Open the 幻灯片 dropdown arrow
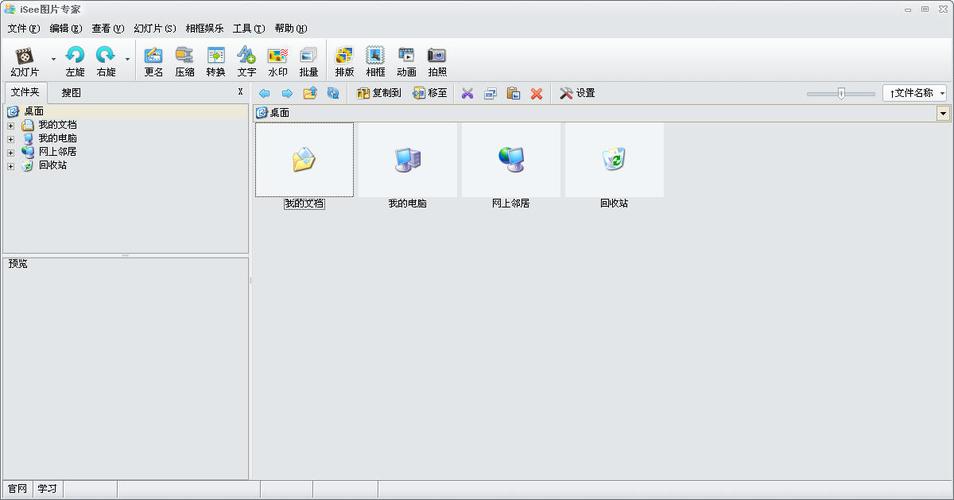Screen dimensions: 954x500 [x=54, y=59]
